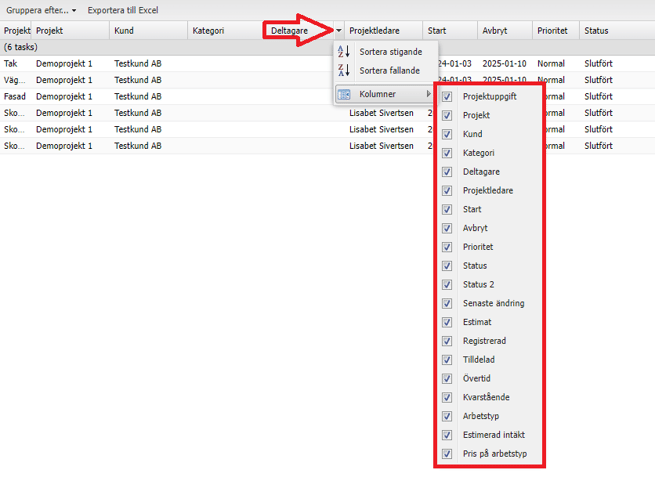Image resolution: width=655 pixels, height=488 pixels.
Task: Click the Projektledare column header
Action: click(x=374, y=31)
